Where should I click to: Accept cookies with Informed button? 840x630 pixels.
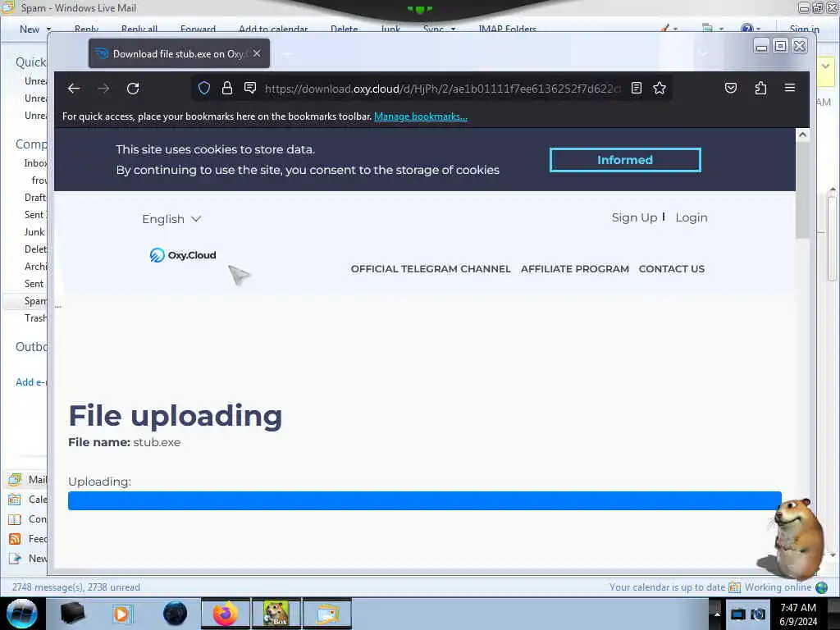(625, 160)
